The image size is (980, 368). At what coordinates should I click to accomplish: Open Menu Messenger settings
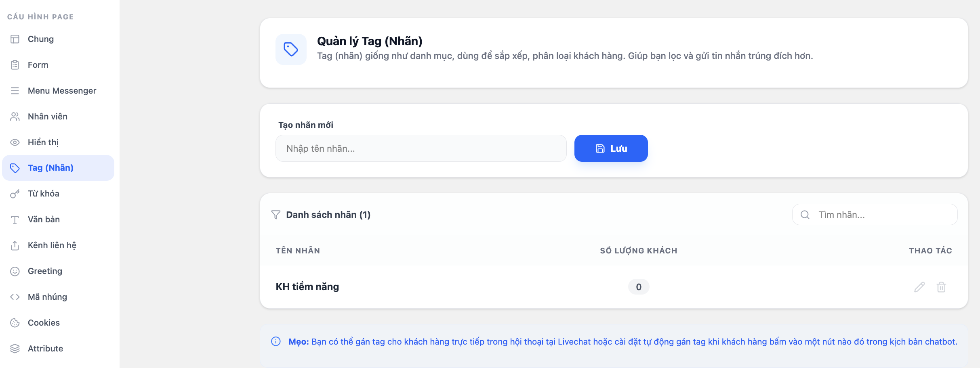[x=62, y=91]
